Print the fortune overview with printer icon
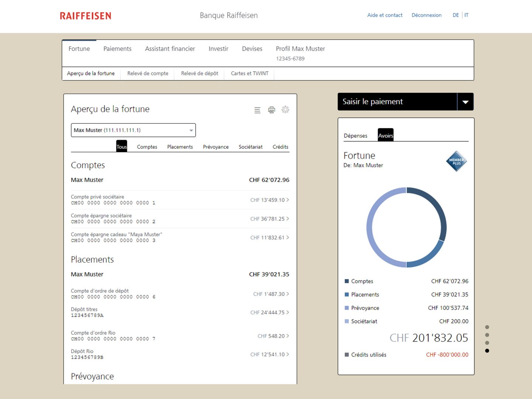 (272, 110)
